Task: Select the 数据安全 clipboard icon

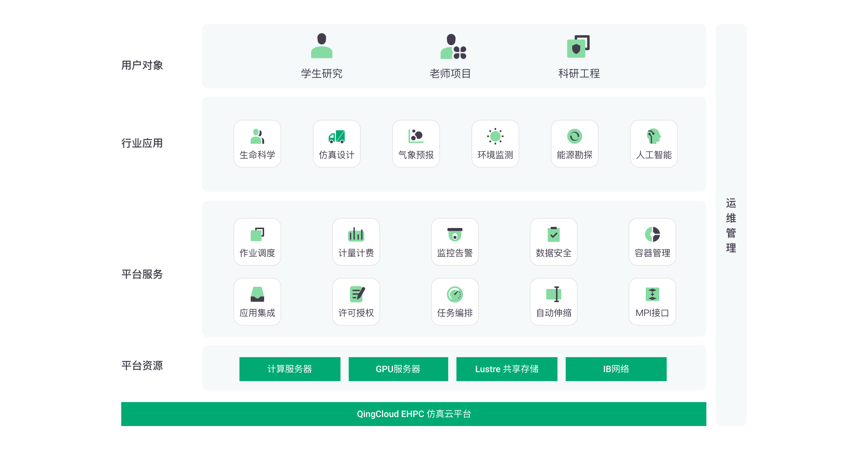Action: pyautogui.click(x=554, y=234)
